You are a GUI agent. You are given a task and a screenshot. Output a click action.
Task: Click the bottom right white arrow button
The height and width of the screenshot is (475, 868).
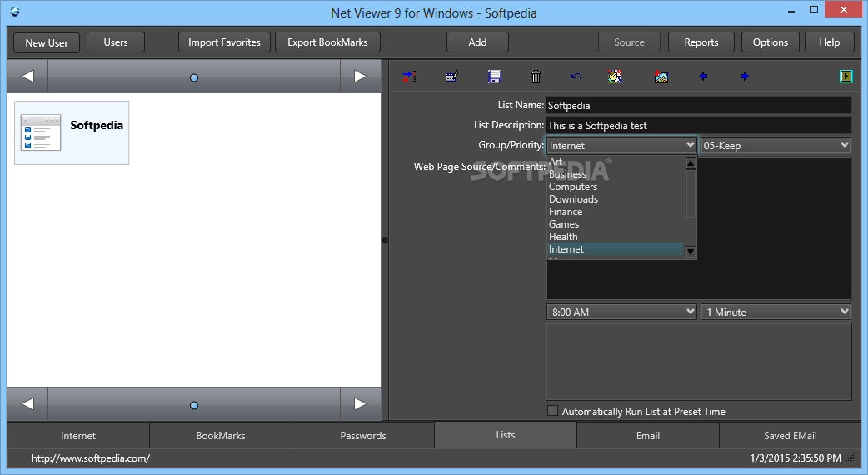(x=361, y=403)
